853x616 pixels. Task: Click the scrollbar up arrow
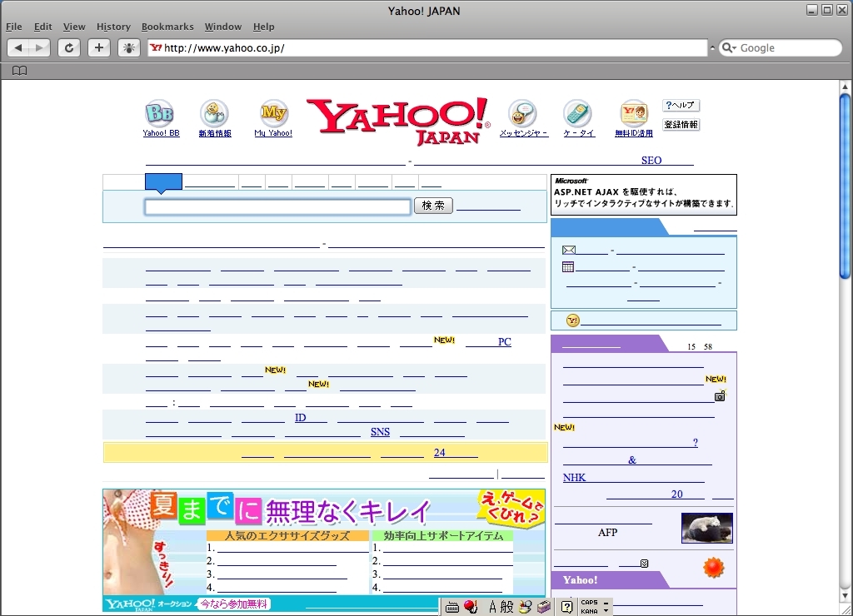845,87
